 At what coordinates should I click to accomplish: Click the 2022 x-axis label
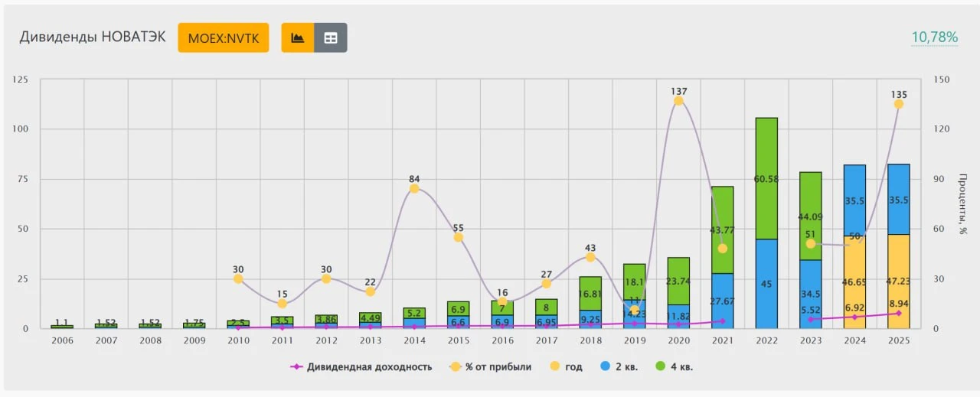(x=766, y=340)
